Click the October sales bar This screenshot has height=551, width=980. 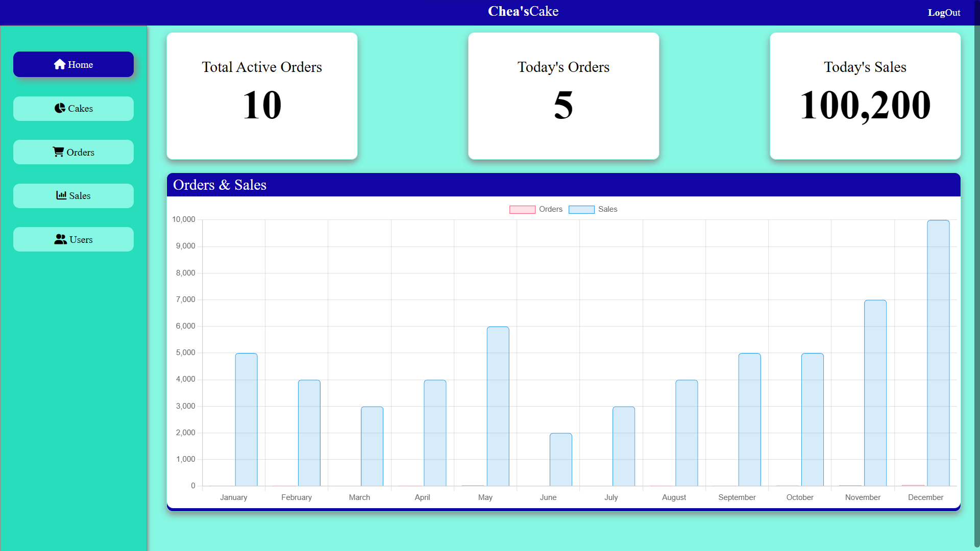pyautogui.click(x=813, y=419)
